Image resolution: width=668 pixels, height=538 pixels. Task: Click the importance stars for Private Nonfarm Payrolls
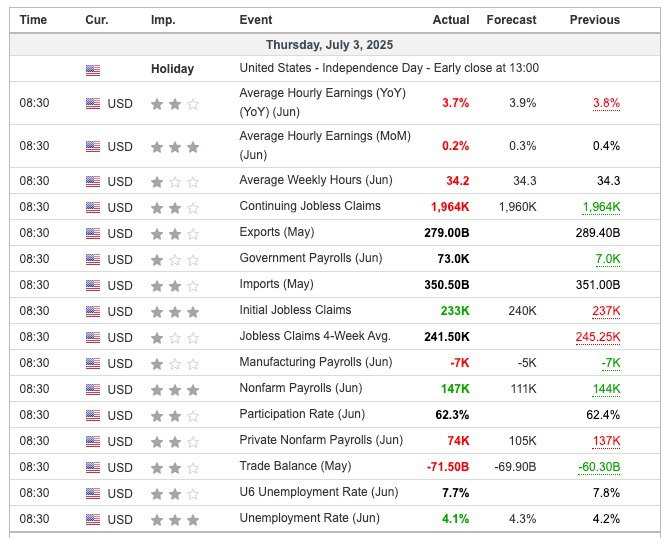[x=174, y=441]
